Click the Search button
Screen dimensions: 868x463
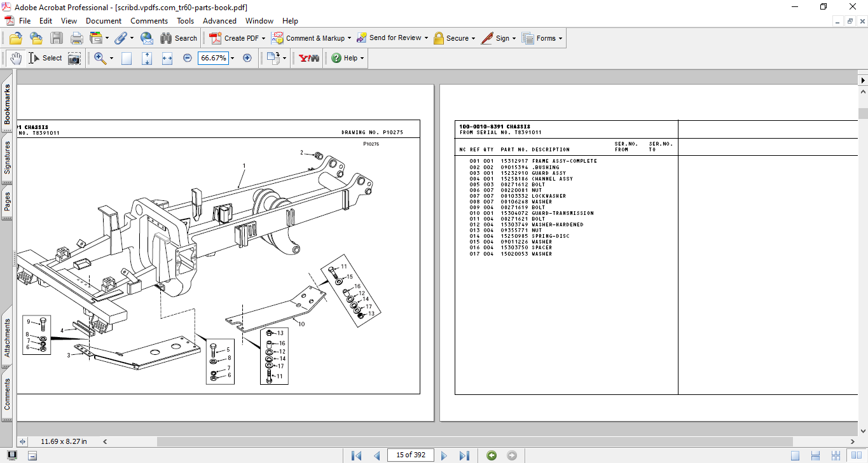(179, 38)
